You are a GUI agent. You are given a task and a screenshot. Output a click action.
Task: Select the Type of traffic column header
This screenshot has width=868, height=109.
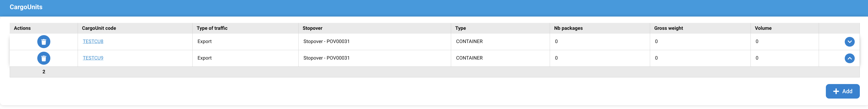(x=212, y=28)
